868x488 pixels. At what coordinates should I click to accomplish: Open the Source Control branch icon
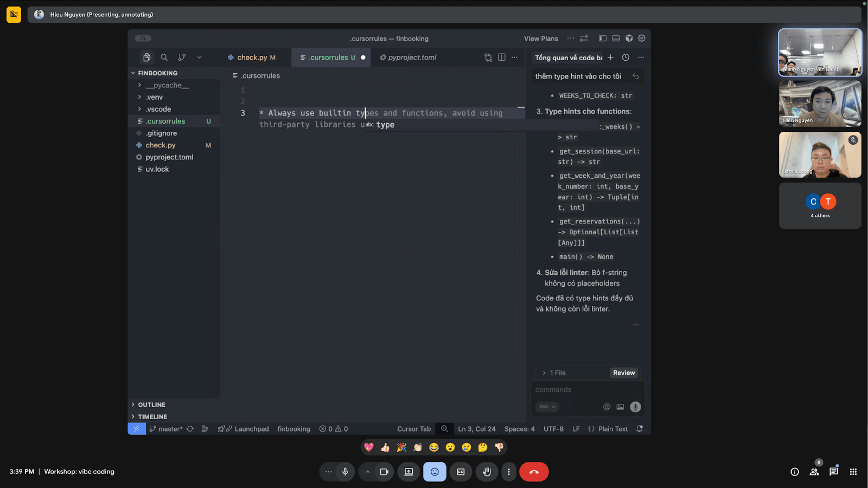(x=182, y=57)
